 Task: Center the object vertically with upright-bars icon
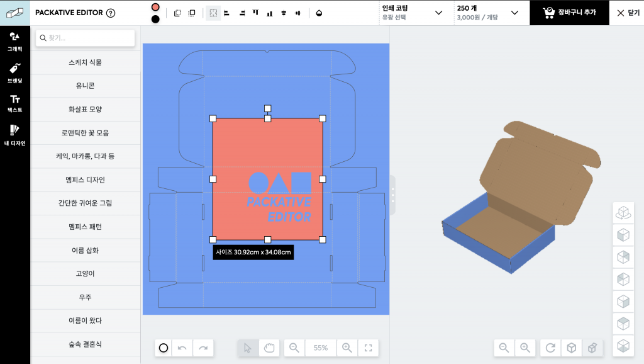297,13
